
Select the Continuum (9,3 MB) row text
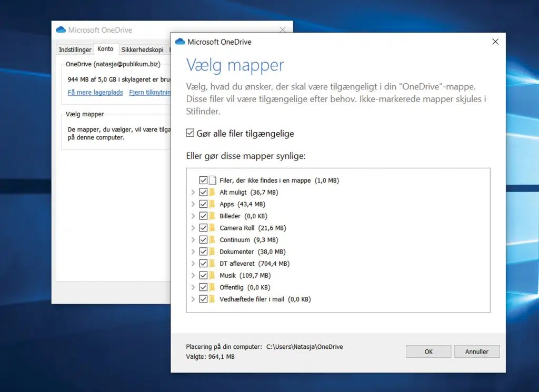(249, 240)
